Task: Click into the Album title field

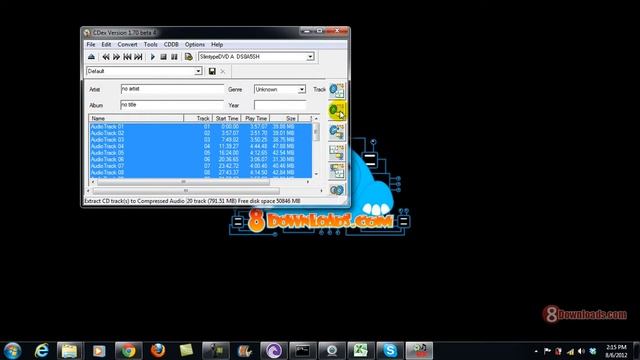Action: click(172, 105)
